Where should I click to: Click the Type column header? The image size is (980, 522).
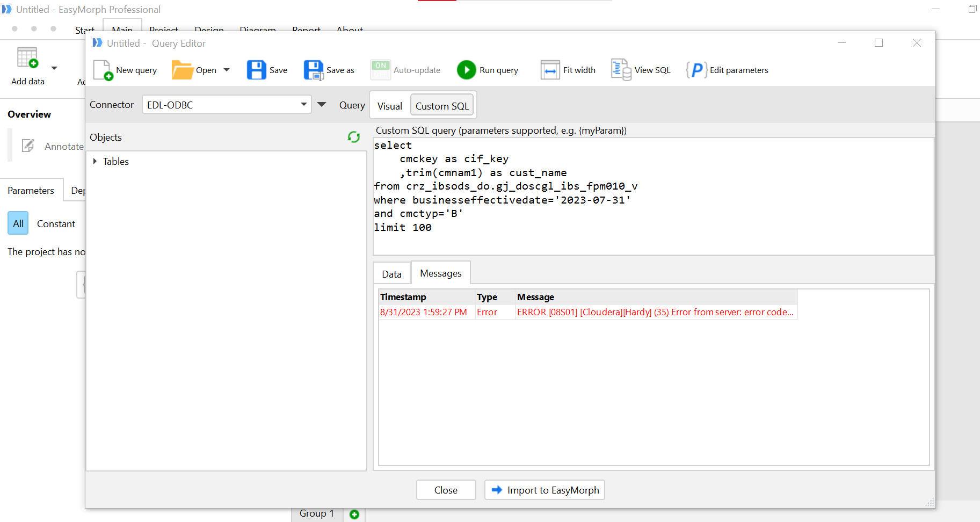coord(495,297)
